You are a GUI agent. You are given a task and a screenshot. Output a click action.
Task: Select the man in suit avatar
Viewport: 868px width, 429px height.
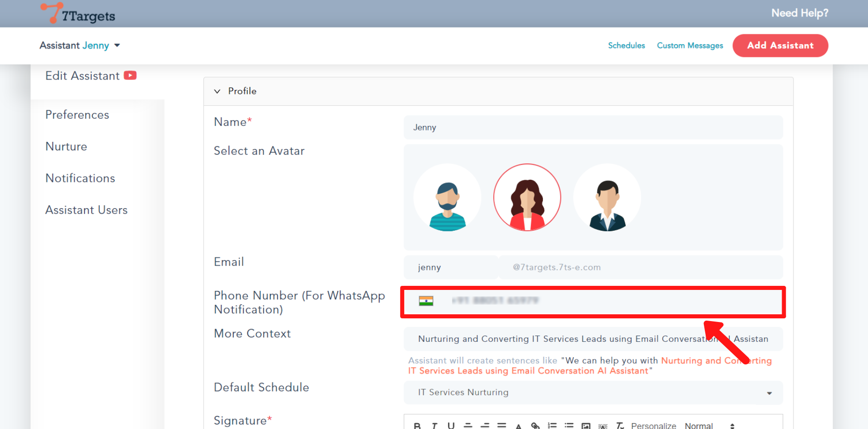[x=607, y=197]
